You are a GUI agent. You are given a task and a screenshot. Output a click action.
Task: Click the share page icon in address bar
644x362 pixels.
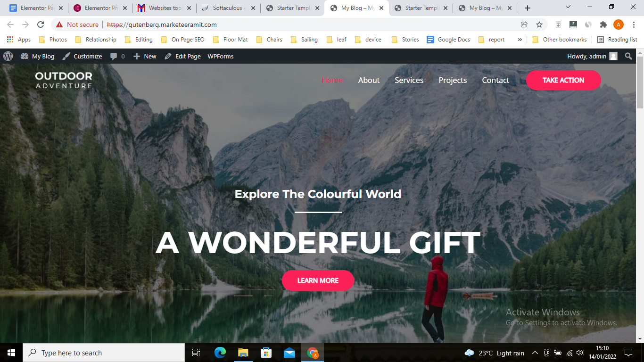click(x=524, y=25)
